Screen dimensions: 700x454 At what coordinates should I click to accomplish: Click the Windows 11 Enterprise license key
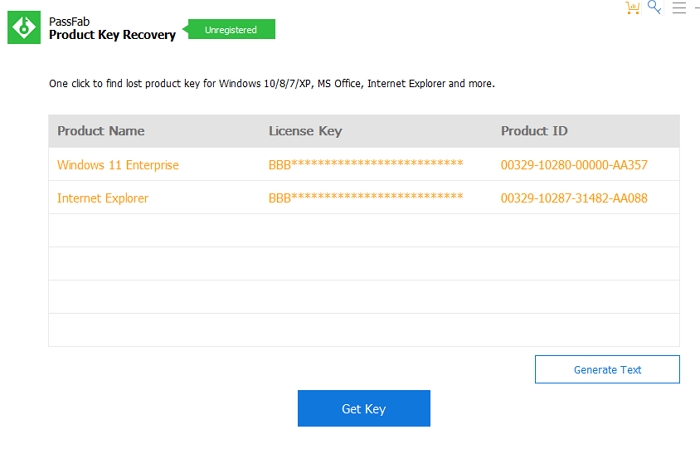click(x=366, y=164)
